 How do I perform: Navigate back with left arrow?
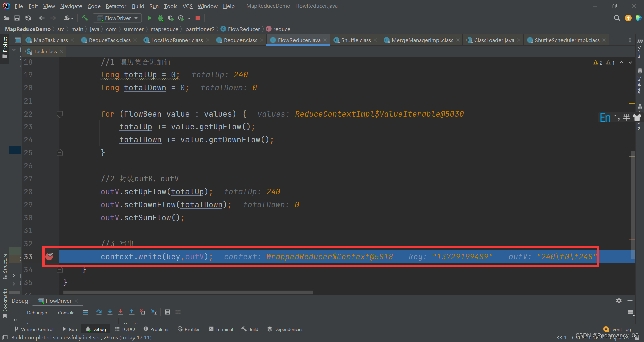(x=42, y=18)
